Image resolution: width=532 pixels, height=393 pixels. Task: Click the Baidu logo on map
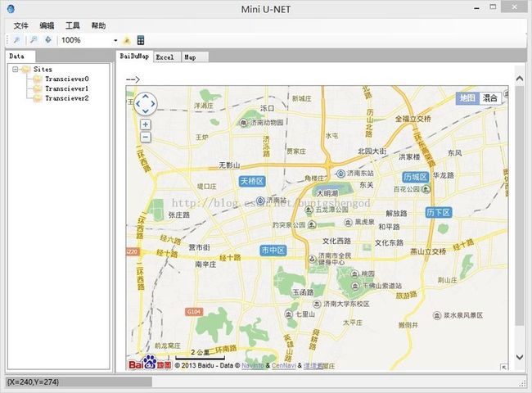click(150, 363)
